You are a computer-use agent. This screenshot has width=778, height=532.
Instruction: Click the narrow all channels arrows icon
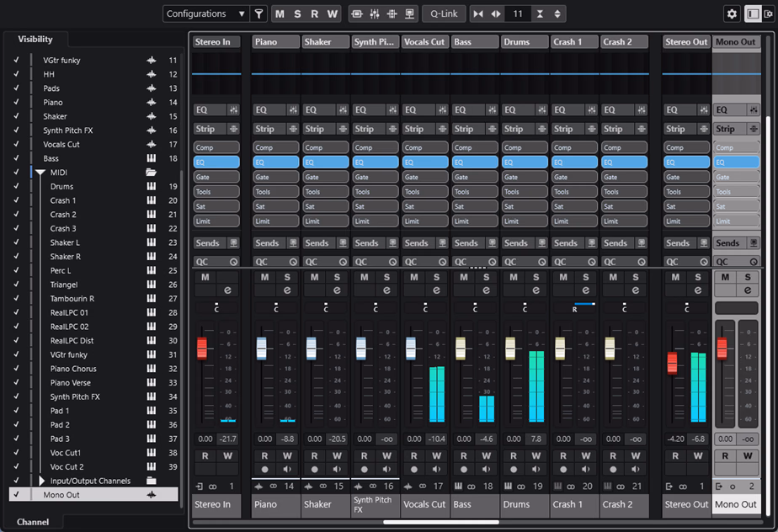(x=478, y=14)
